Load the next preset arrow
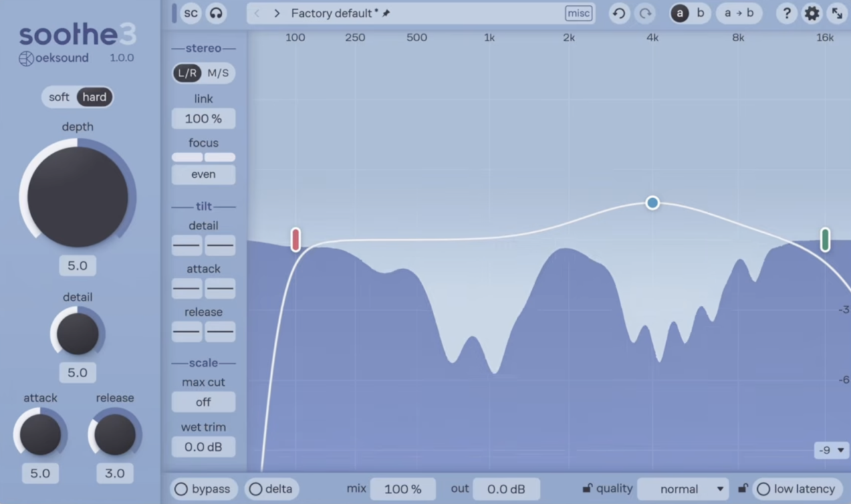Screen dimensions: 851x504 pyautogui.click(x=277, y=13)
